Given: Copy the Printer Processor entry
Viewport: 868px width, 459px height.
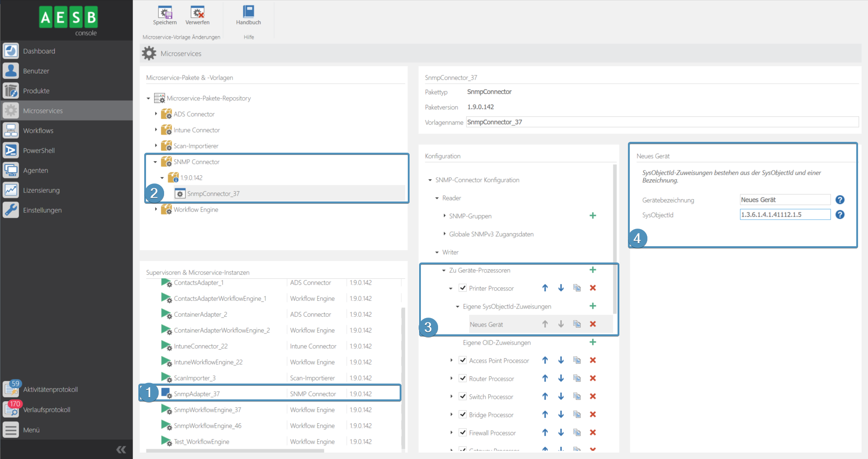Looking at the screenshot, I should point(577,288).
